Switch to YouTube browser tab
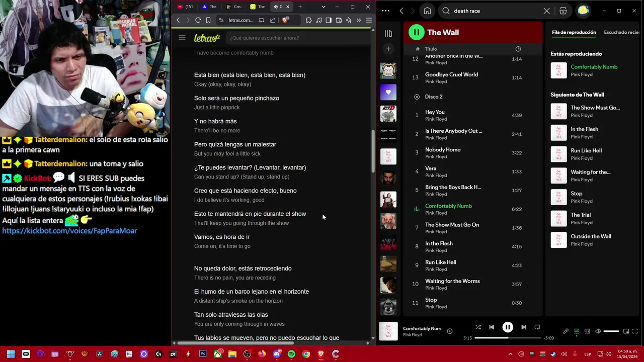This screenshot has width=644, height=362. [x=185, y=7]
